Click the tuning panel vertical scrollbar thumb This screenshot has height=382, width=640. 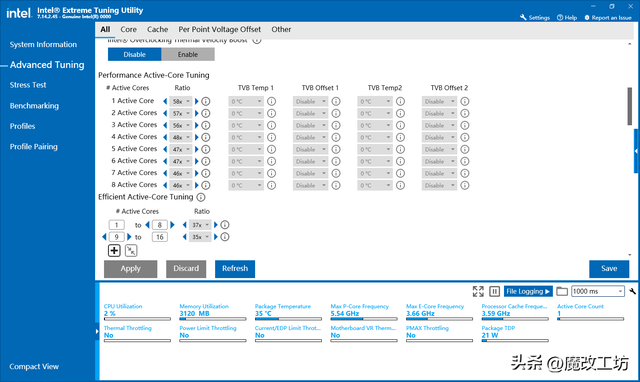(630, 106)
